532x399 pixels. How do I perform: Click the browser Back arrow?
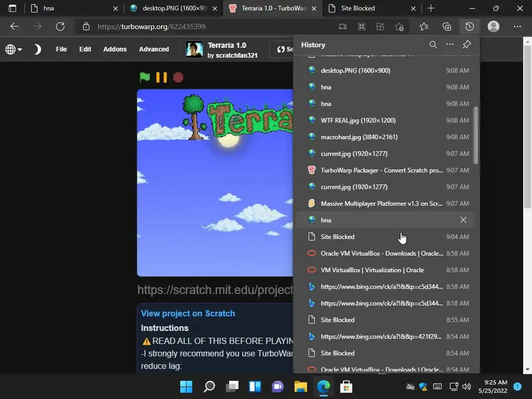14,26
